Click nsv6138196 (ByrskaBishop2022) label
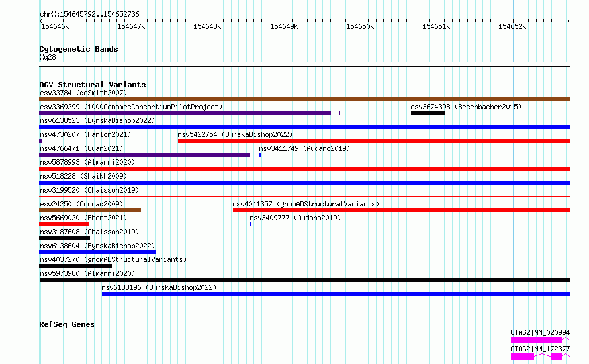Image resolution: width=589 pixels, height=364 pixels. (x=159, y=287)
